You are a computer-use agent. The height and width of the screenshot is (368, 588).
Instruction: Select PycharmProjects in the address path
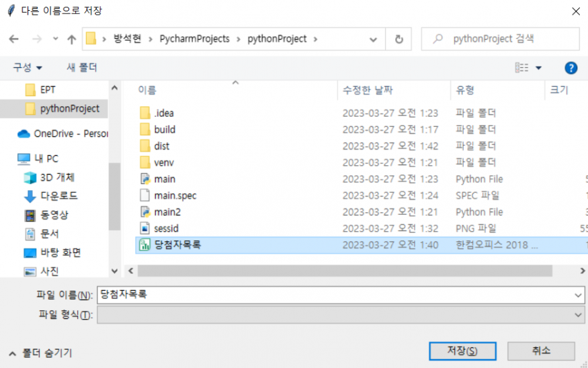click(194, 38)
